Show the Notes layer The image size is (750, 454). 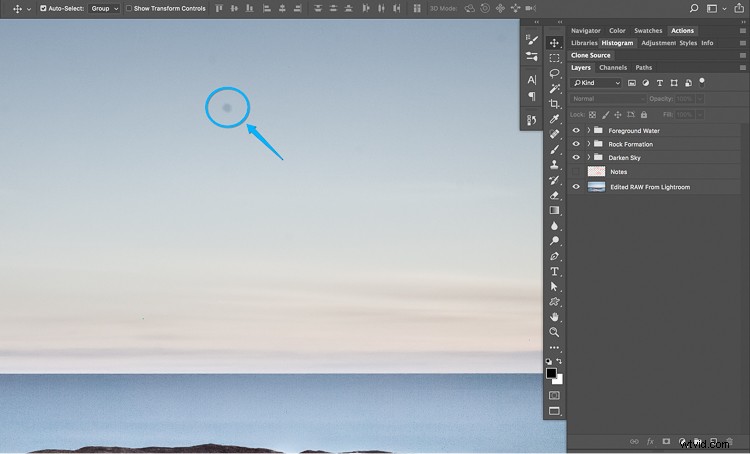tap(576, 171)
